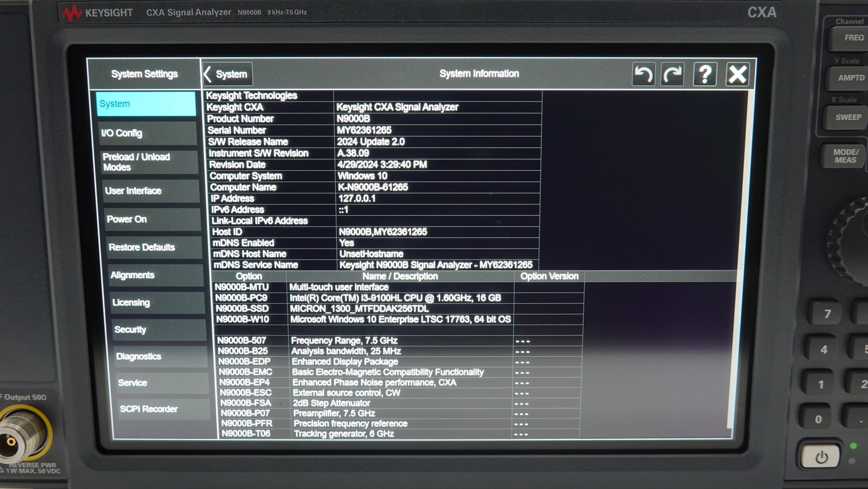
Task: Select the N9000B-T06 tracking generator row
Action: point(400,434)
